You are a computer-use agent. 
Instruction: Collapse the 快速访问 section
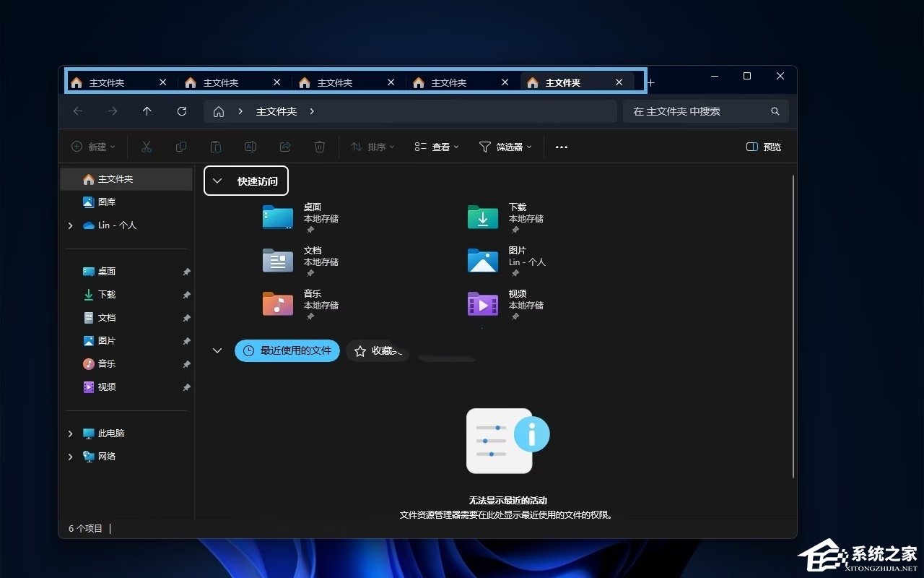point(218,181)
